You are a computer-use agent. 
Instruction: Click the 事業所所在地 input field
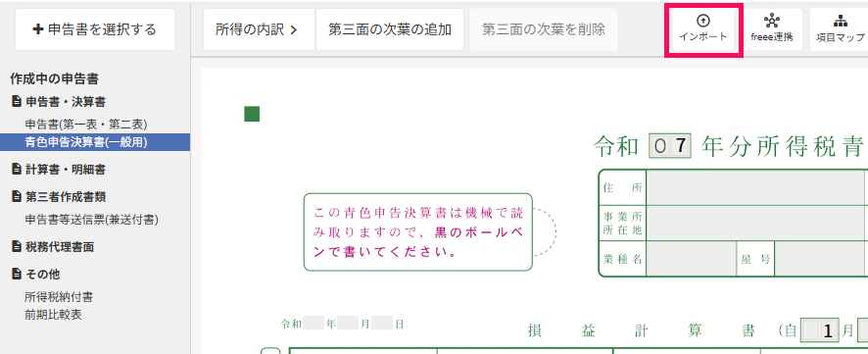pyautogui.click(x=756, y=223)
